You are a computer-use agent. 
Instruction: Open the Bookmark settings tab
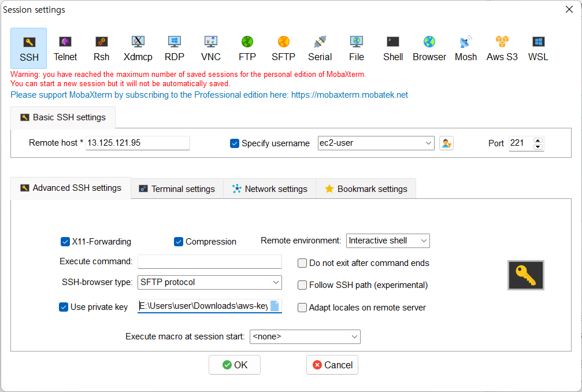point(366,189)
